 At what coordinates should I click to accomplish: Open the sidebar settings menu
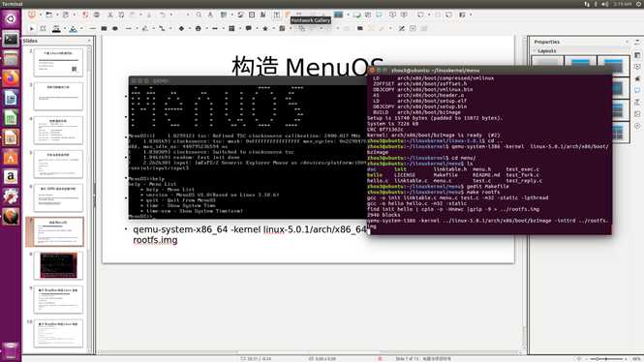click(x=637, y=42)
